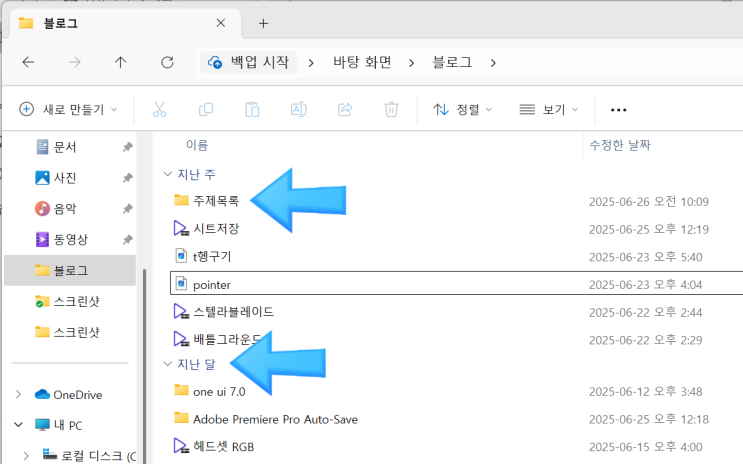Select the 주제목록 folder
This screenshot has height=464, width=743.
206,201
